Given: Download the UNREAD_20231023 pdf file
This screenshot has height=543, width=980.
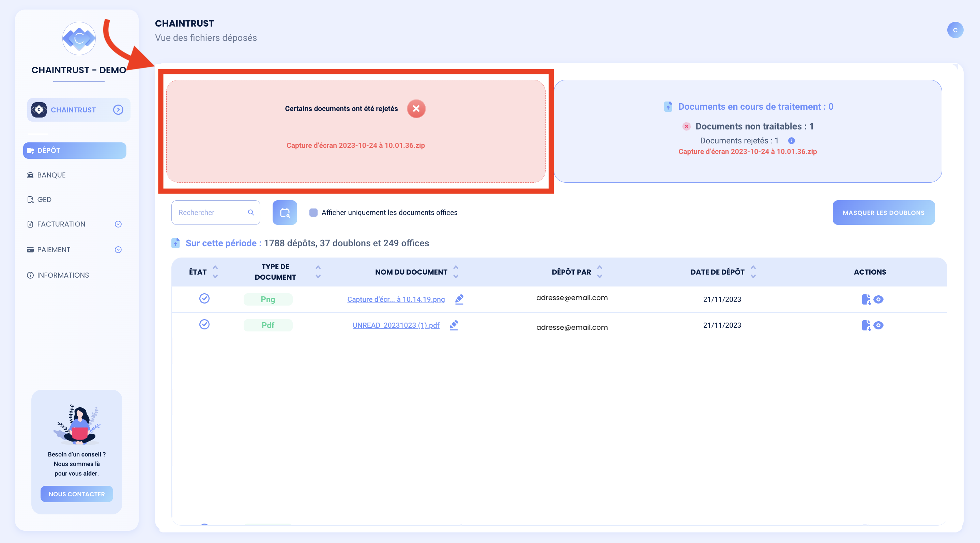Looking at the screenshot, I should [x=866, y=325].
